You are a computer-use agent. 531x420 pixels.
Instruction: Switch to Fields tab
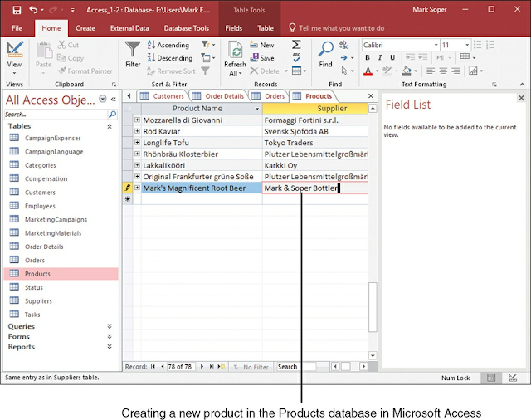point(234,28)
